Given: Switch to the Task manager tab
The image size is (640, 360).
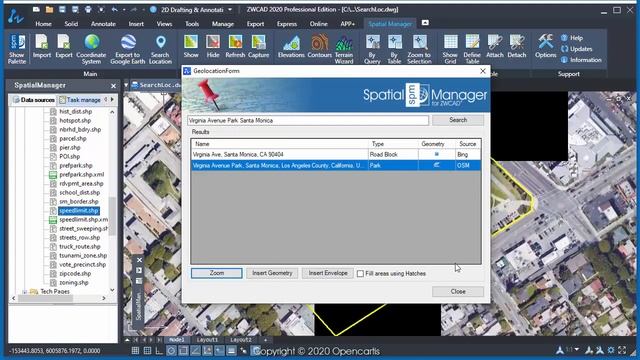Looking at the screenshot, I should point(80,100).
